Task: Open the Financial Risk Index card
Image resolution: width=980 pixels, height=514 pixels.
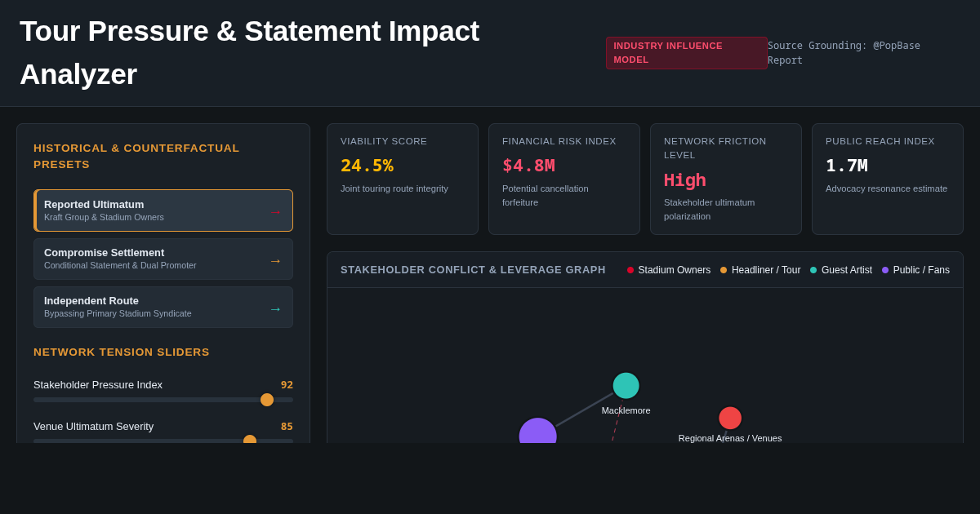Action: (564, 179)
